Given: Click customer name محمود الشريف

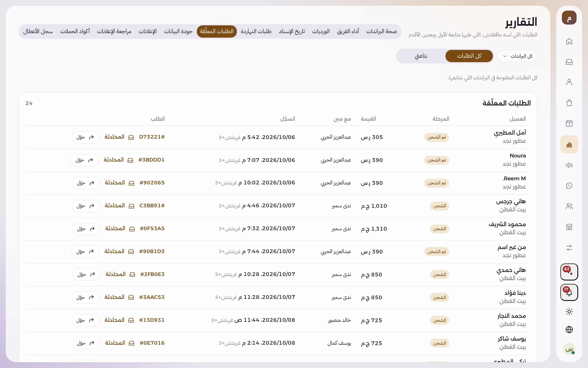Looking at the screenshot, I should (x=507, y=224).
